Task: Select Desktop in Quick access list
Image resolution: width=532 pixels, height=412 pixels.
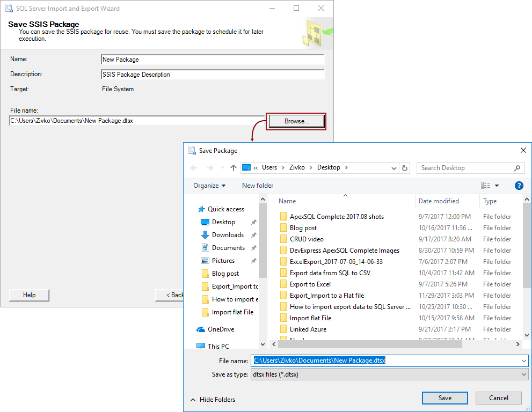Action: (x=223, y=222)
